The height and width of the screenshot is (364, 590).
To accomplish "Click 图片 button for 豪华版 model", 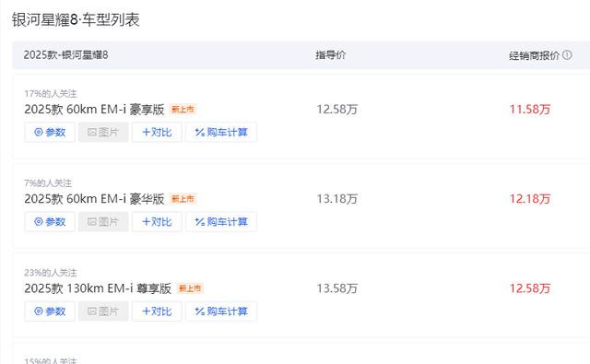I will coord(103,222).
